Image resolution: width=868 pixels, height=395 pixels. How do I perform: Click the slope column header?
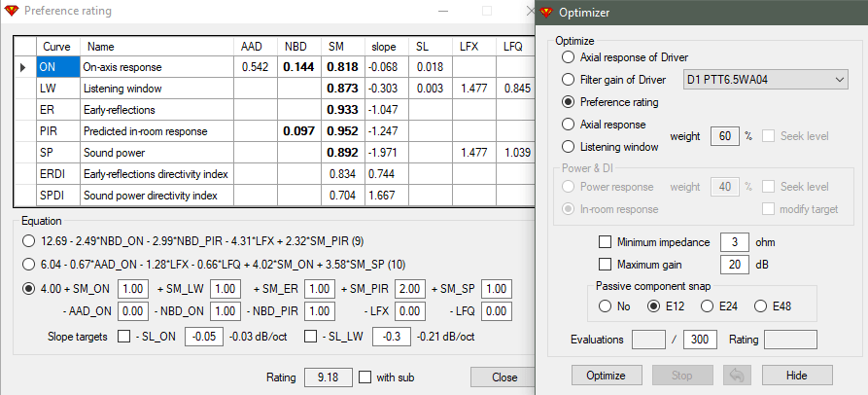coord(387,47)
